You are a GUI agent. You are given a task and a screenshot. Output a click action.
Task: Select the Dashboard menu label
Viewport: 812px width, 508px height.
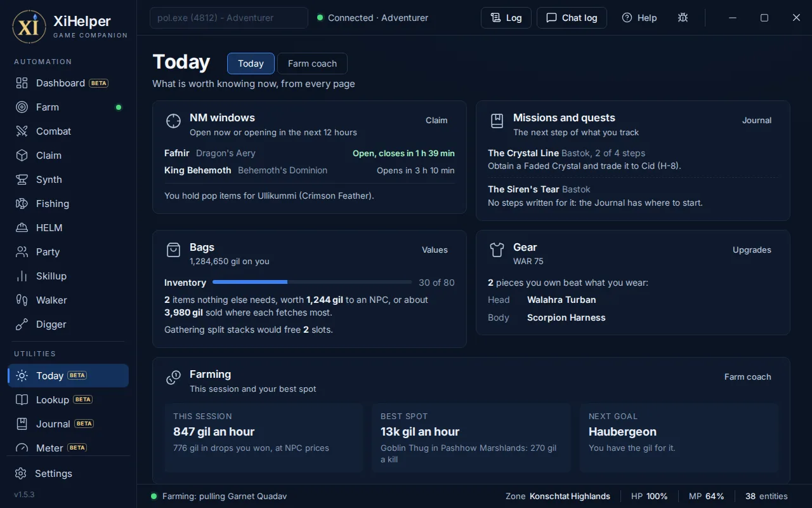(x=60, y=83)
